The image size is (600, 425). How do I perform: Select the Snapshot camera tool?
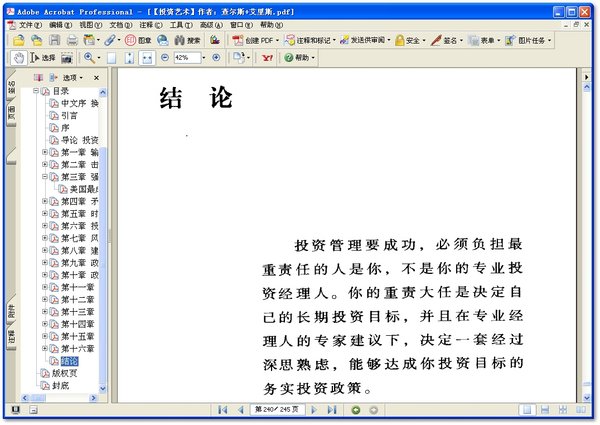67,58
